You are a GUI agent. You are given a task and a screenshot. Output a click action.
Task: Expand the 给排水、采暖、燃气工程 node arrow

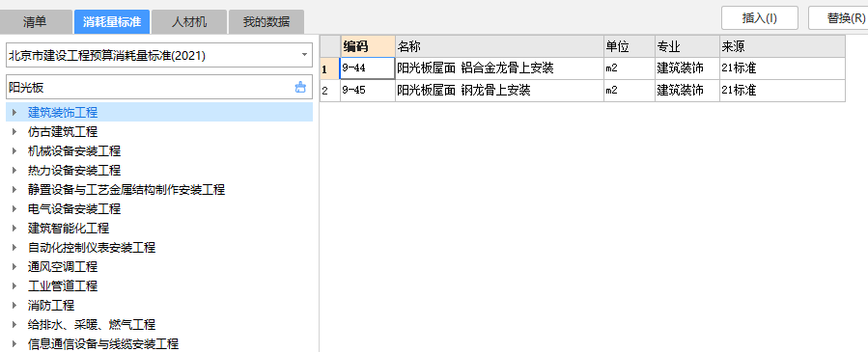[14, 325]
